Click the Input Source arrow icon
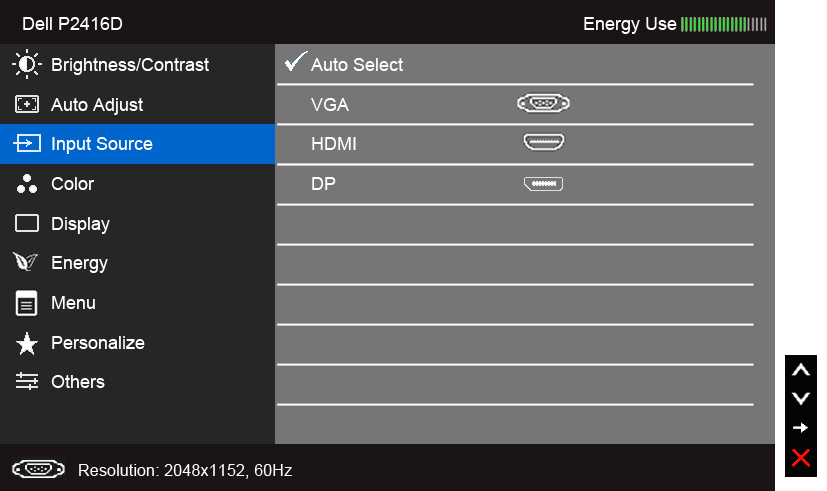Viewport: 827px width, 491px height. pyautogui.click(x=26, y=143)
